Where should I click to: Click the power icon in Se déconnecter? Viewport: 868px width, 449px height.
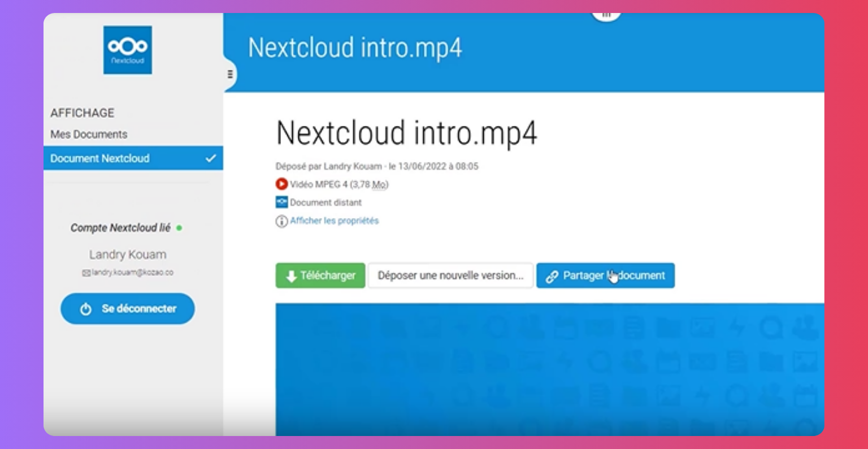pyautogui.click(x=86, y=309)
